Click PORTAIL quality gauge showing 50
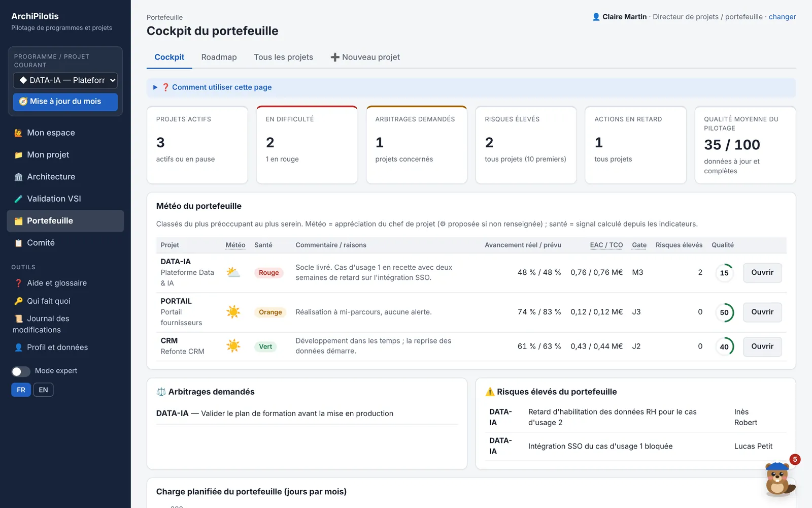This screenshot has height=508, width=812. 724,312
